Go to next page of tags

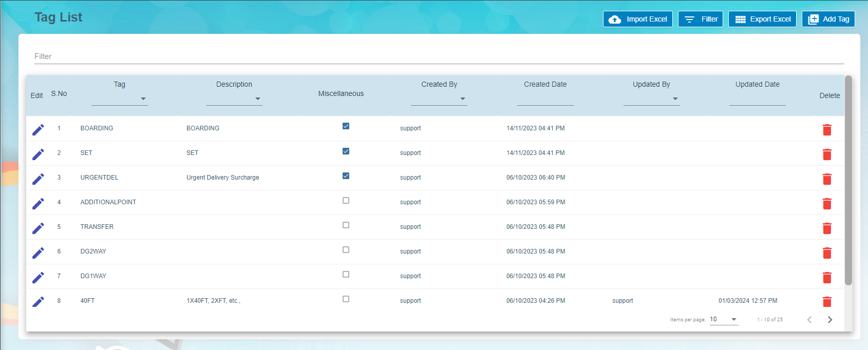click(829, 320)
